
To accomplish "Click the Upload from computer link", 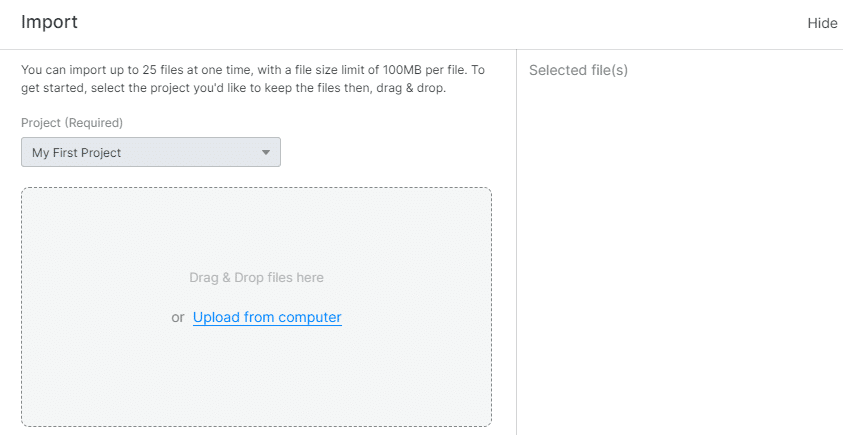I will pyautogui.click(x=267, y=317).
